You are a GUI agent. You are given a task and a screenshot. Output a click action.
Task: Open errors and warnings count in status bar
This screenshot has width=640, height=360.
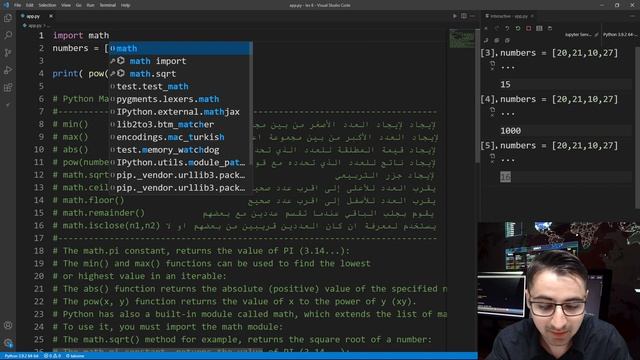click(52, 356)
